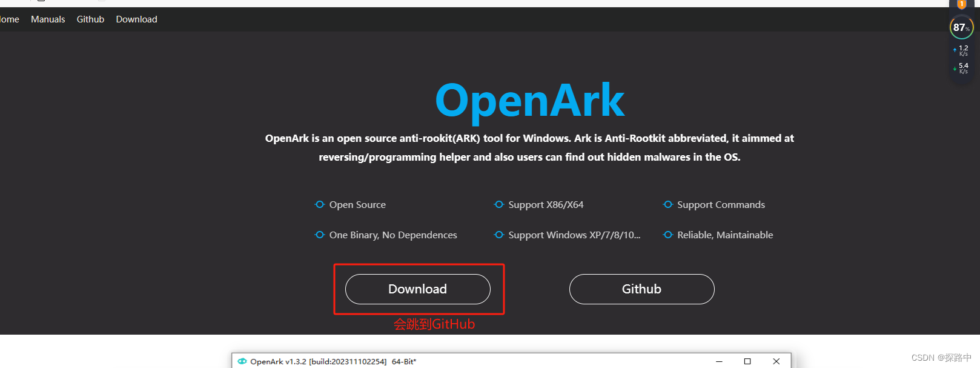980x368 pixels.
Task: Click the bullet icon beside Open Source
Action: point(320,204)
